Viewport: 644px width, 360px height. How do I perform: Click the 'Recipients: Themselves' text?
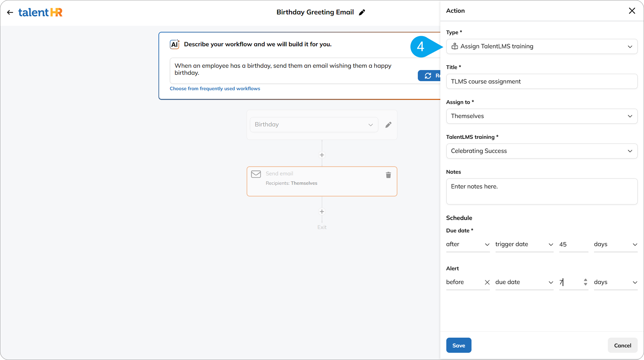tap(291, 183)
